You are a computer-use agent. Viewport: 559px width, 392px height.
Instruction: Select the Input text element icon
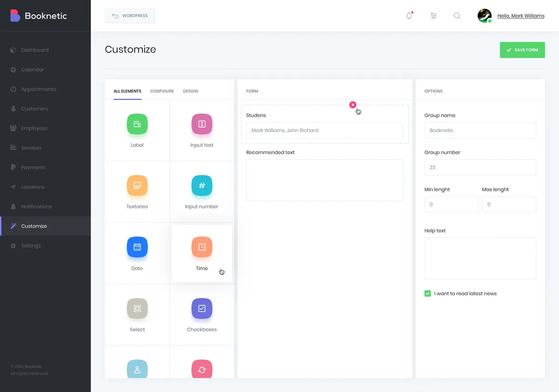(x=202, y=124)
